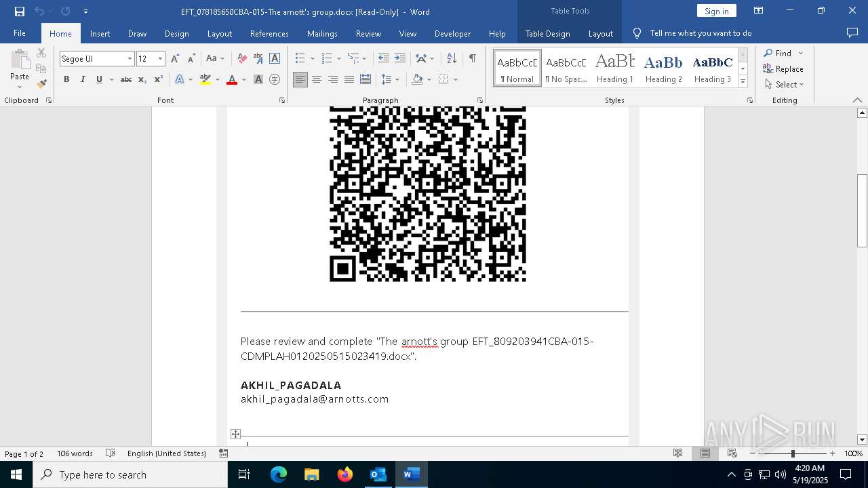This screenshot has width=868, height=488.
Task: Click the Multilevel List icon
Action: pos(353,59)
